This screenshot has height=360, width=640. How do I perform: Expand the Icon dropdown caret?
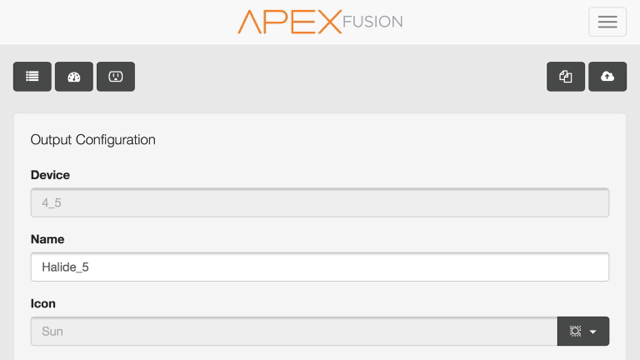coord(593,332)
